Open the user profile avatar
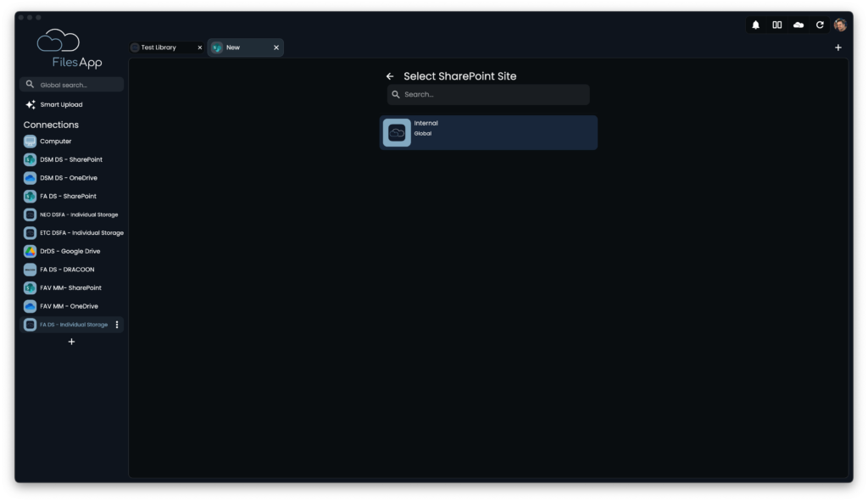This screenshot has height=501, width=868. (840, 25)
